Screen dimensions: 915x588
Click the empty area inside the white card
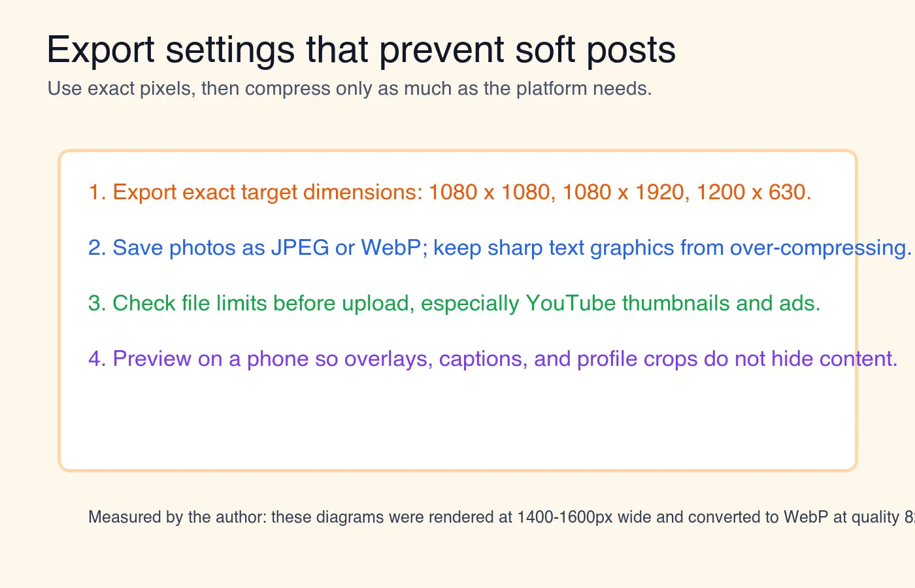457,421
